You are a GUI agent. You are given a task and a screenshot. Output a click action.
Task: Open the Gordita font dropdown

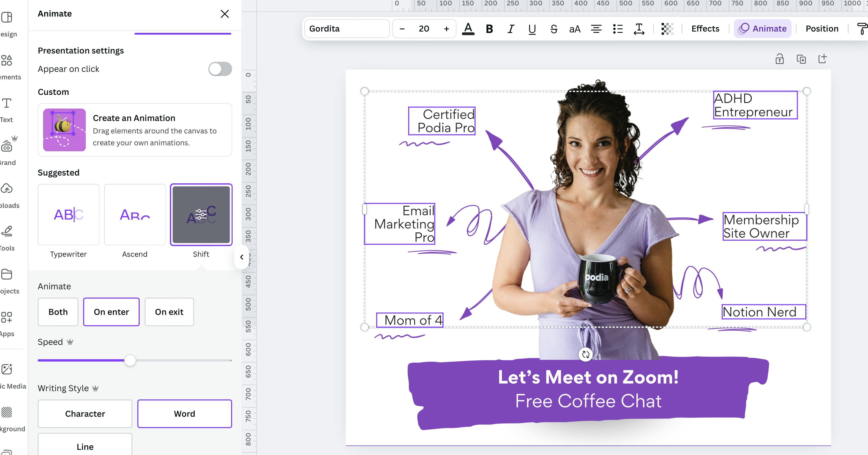coord(347,29)
